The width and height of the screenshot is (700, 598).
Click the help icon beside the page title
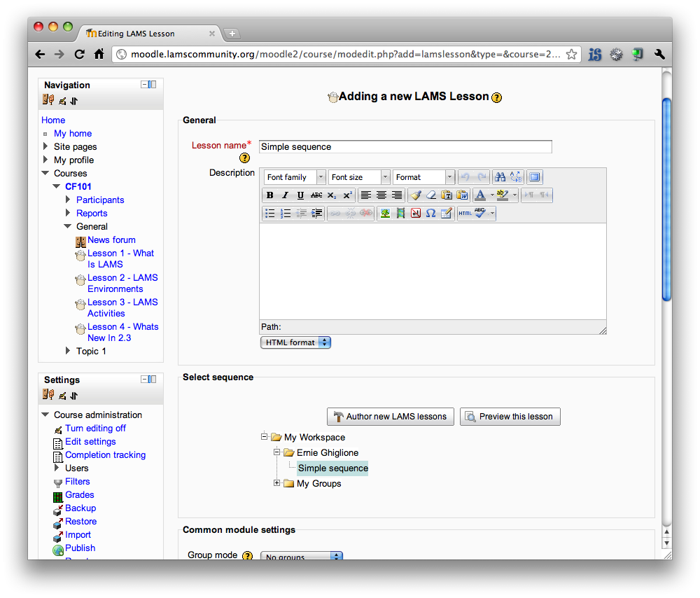(497, 97)
